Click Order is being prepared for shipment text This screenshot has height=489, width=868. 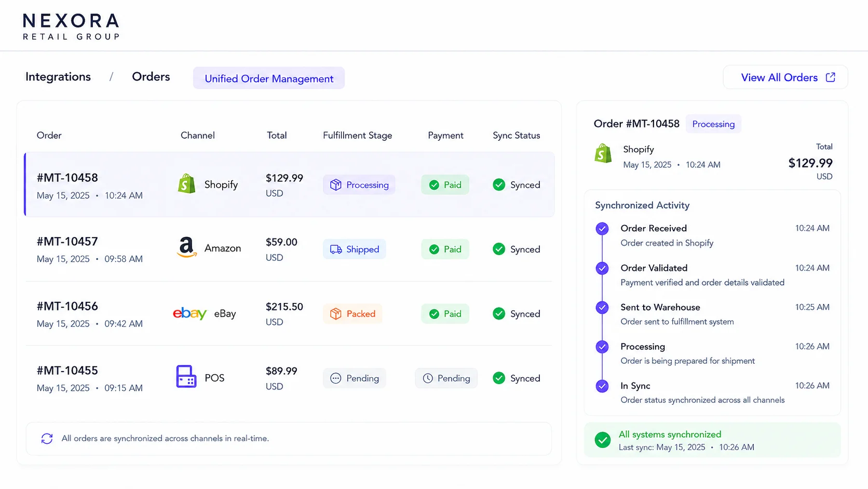coord(687,361)
